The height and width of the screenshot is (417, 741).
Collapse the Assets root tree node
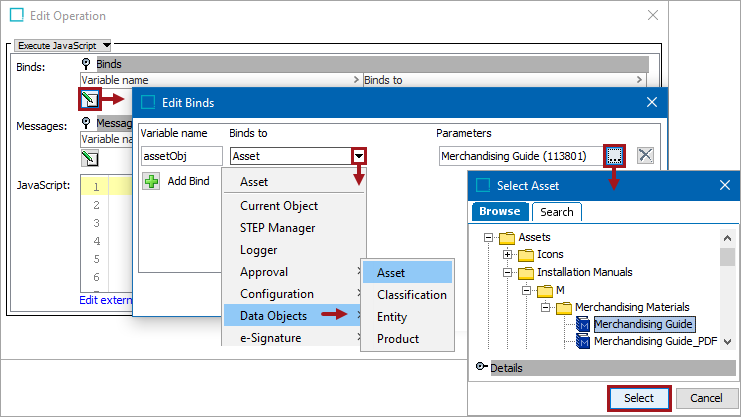coord(489,237)
